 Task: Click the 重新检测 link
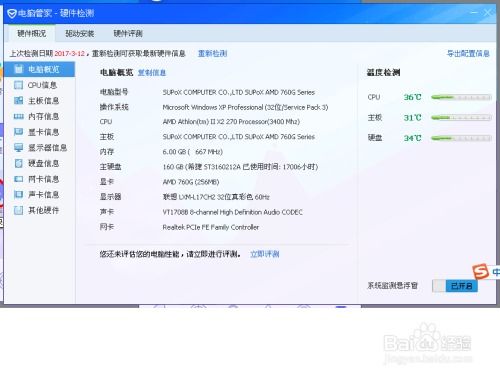click(x=213, y=54)
